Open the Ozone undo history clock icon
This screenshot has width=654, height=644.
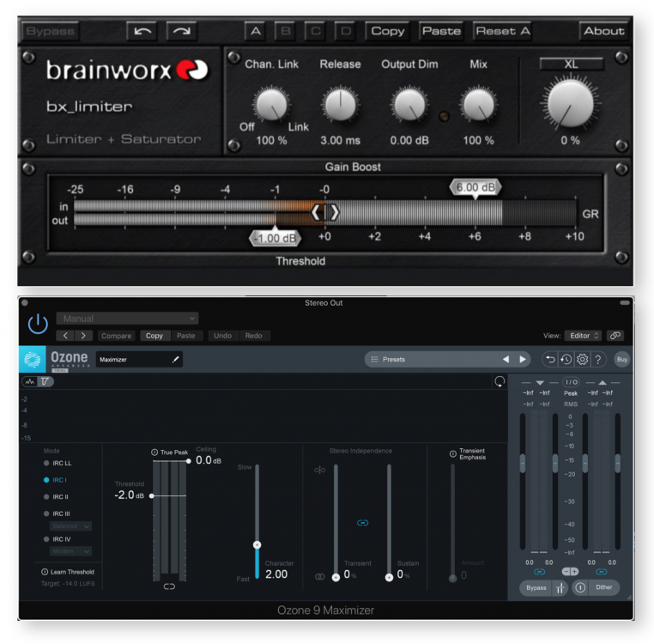(566, 360)
